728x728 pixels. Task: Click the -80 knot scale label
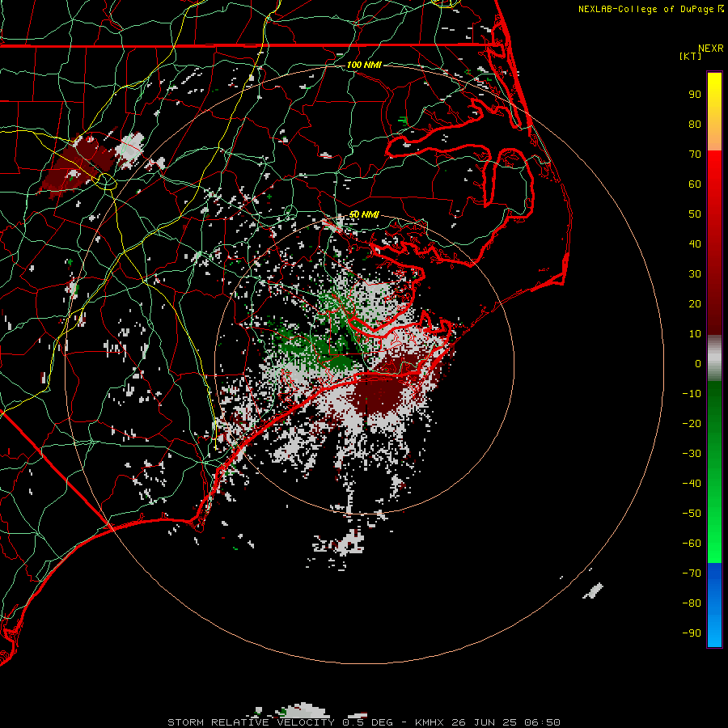(692, 603)
